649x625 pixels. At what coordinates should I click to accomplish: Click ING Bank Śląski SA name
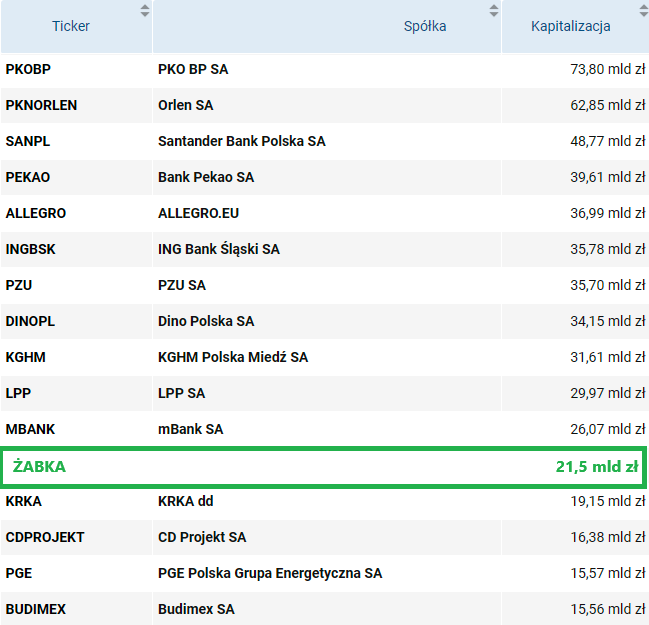(219, 249)
